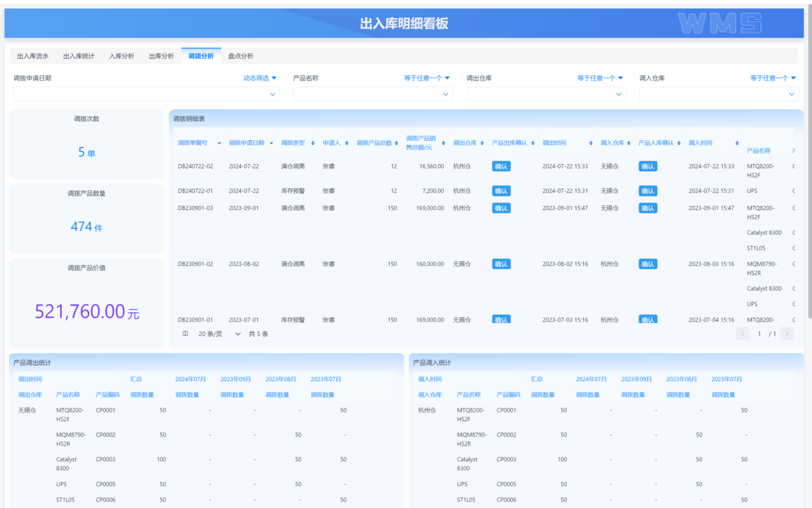Click the next page arrow in pagination
The height and width of the screenshot is (508, 812).
pyautogui.click(x=786, y=333)
